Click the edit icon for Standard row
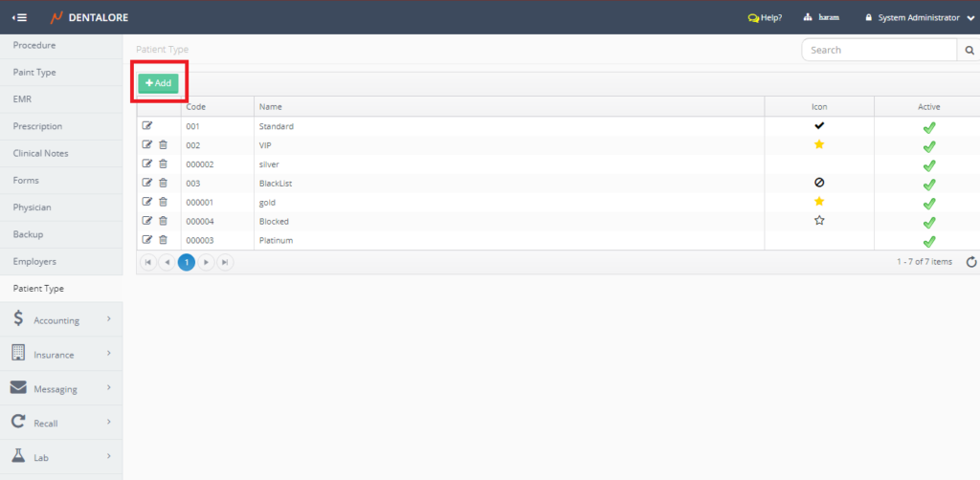980x480 pixels. [x=147, y=125]
